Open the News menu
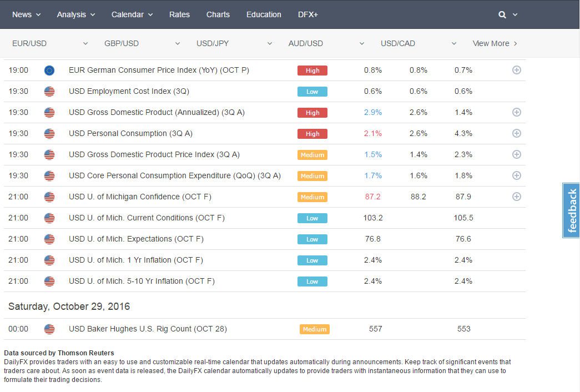580x392 pixels. point(27,14)
